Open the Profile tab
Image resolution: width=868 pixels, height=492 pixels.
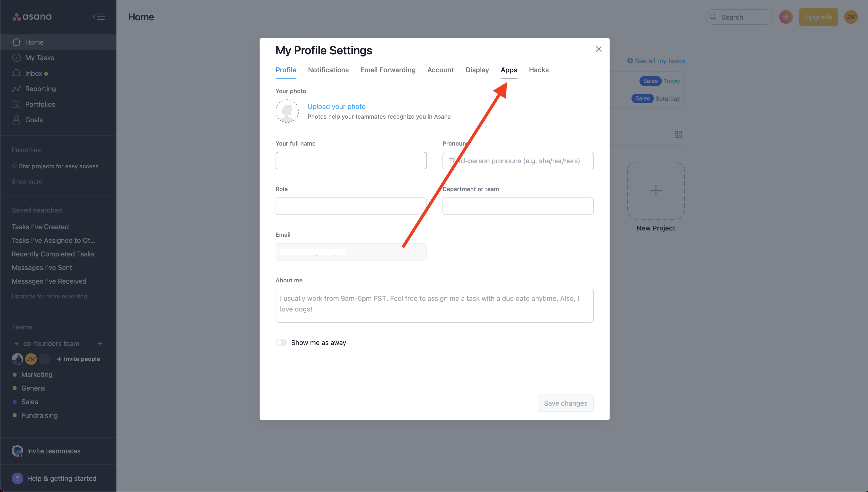286,70
